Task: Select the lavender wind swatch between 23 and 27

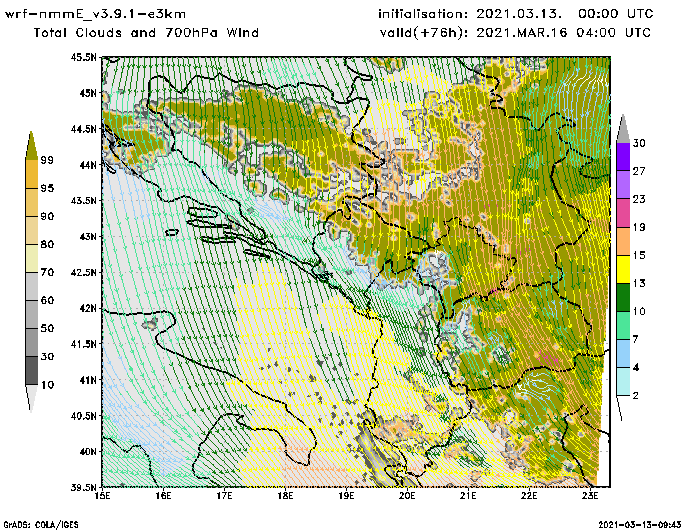Action: point(623,185)
